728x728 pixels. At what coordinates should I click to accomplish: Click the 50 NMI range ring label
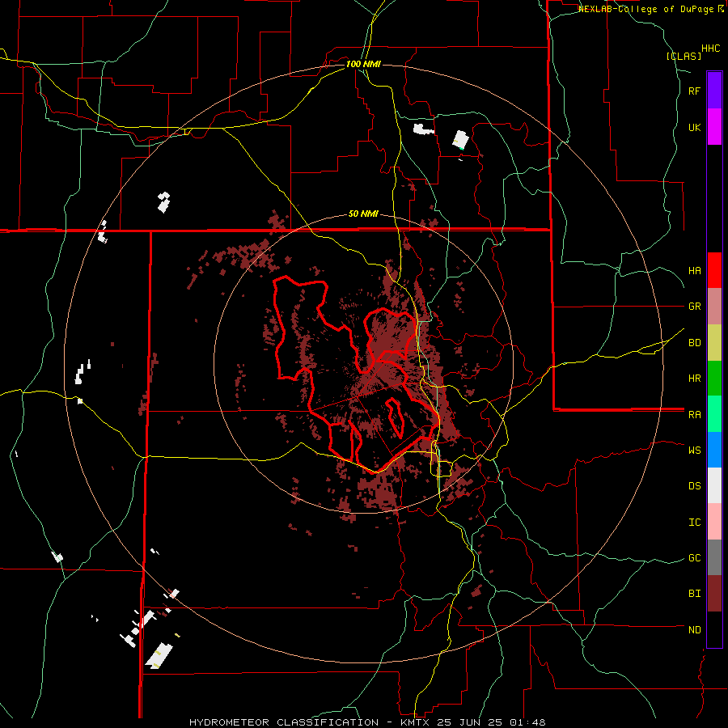(363, 214)
